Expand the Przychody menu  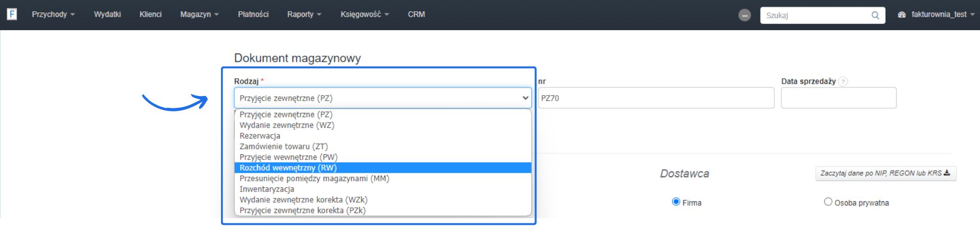coord(53,14)
